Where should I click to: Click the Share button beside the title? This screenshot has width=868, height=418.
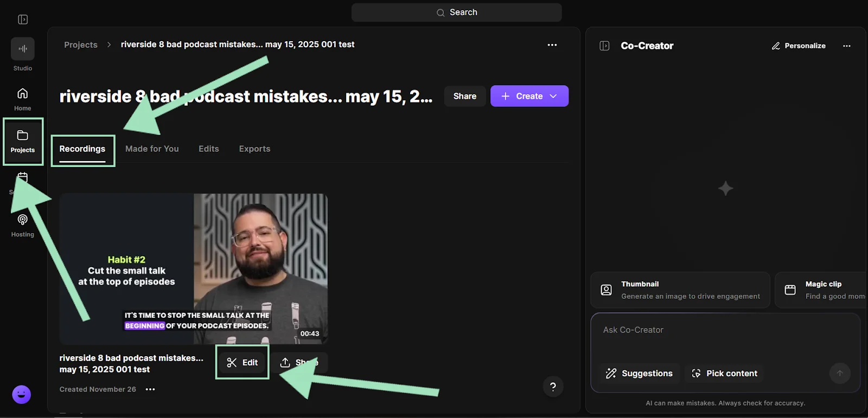464,96
